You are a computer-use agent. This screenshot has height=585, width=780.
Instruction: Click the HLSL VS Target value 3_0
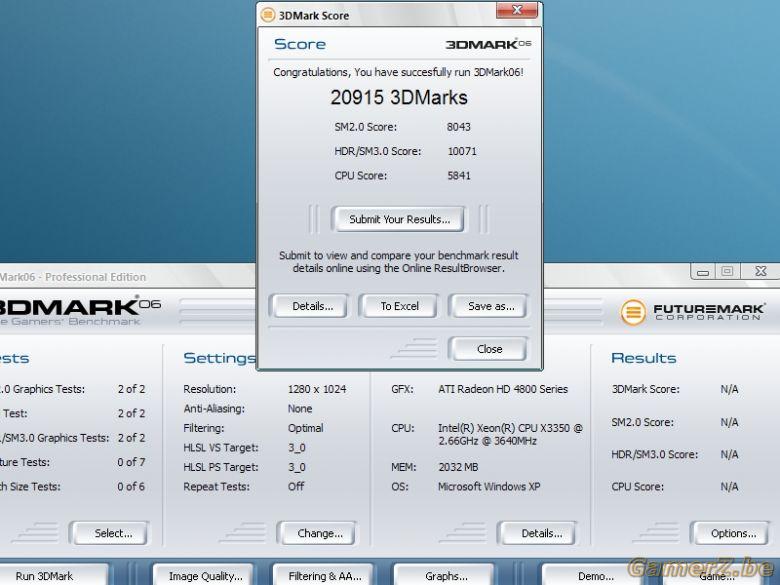point(296,448)
